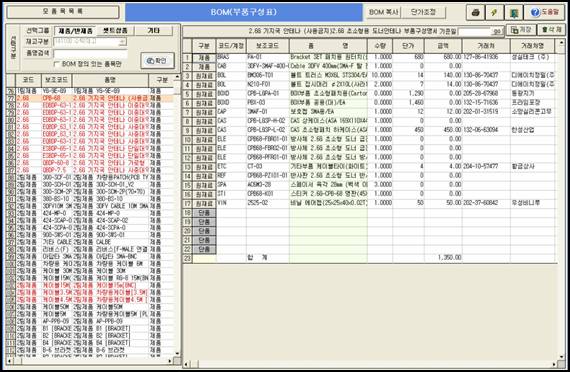This screenshot has width=570, height=372.
Task: Click down arrow of BOM grid vertical scrollbar
Action: [561, 357]
